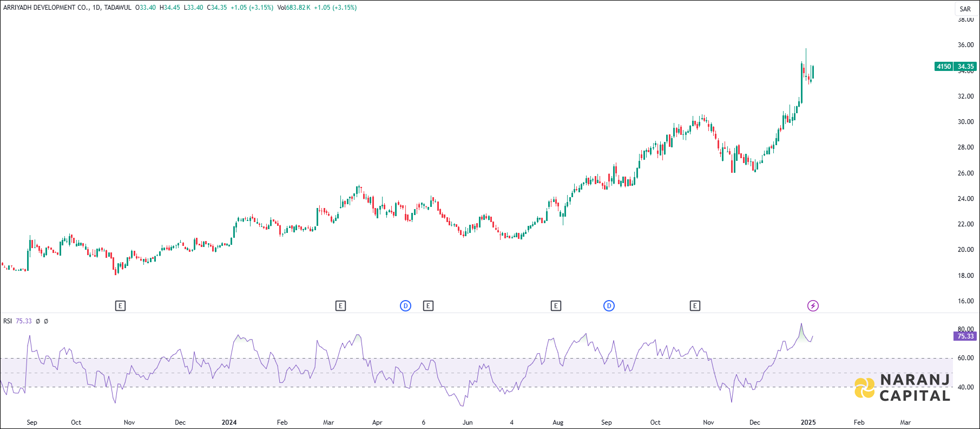Click the 60.00 RSI axis label
Image resolution: width=980 pixels, height=429 pixels.
coord(965,358)
